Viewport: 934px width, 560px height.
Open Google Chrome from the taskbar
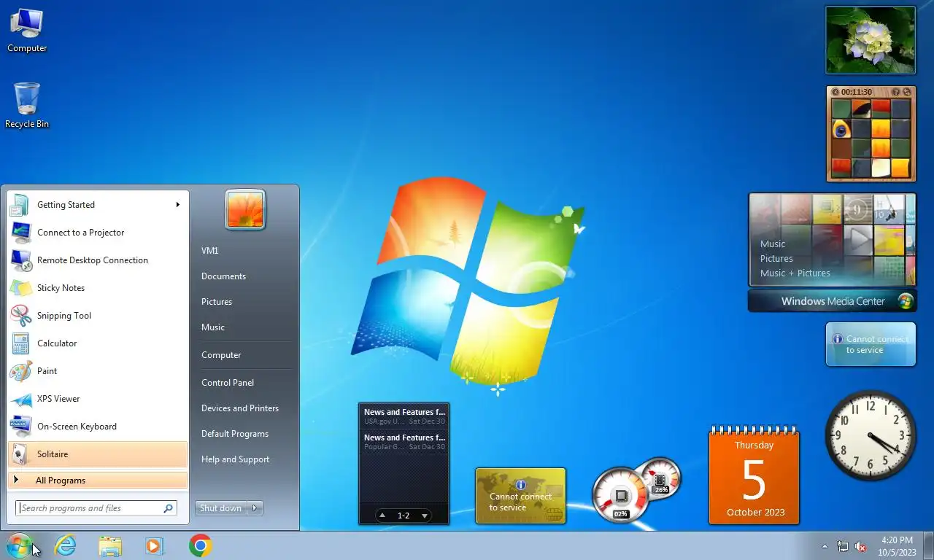click(200, 545)
